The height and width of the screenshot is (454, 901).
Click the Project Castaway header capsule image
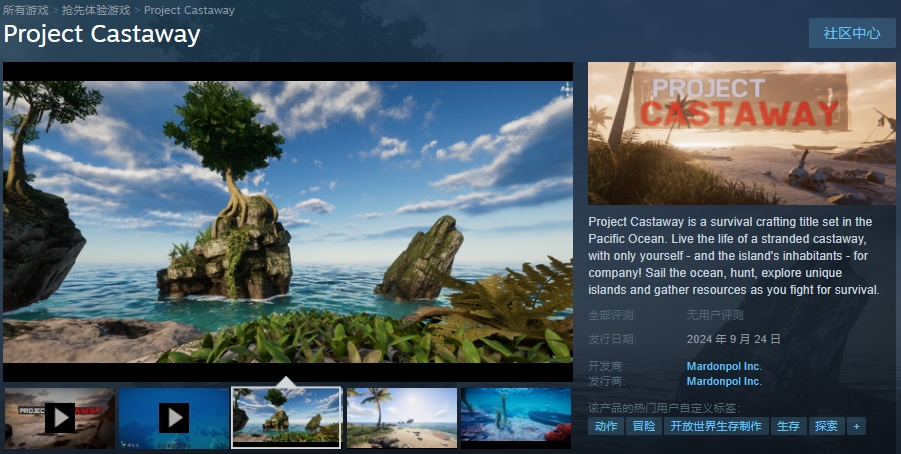(x=741, y=133)
